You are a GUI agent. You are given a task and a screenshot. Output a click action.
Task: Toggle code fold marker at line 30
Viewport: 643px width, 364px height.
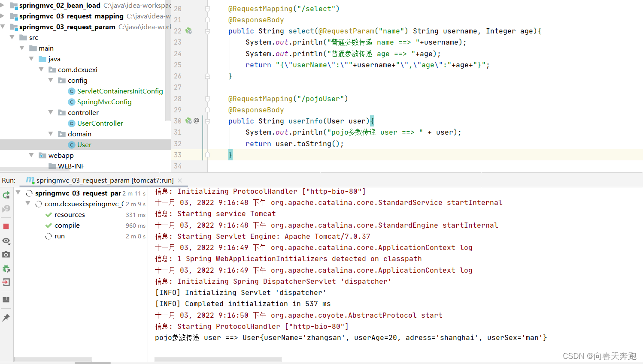point(207,121)
